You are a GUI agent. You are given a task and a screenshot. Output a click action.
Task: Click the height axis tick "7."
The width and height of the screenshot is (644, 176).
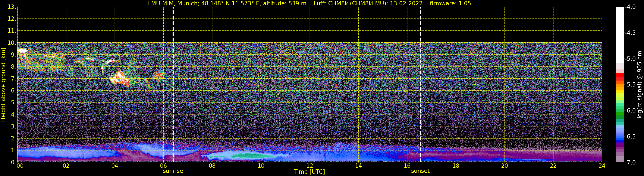13,79
